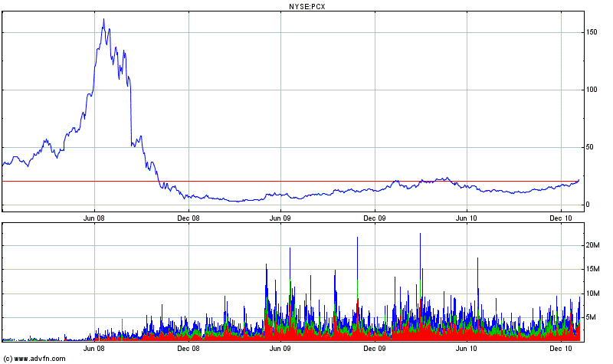Click the price peak near 160
Viewport: 613px width, 364px height.
click(103, 21)
